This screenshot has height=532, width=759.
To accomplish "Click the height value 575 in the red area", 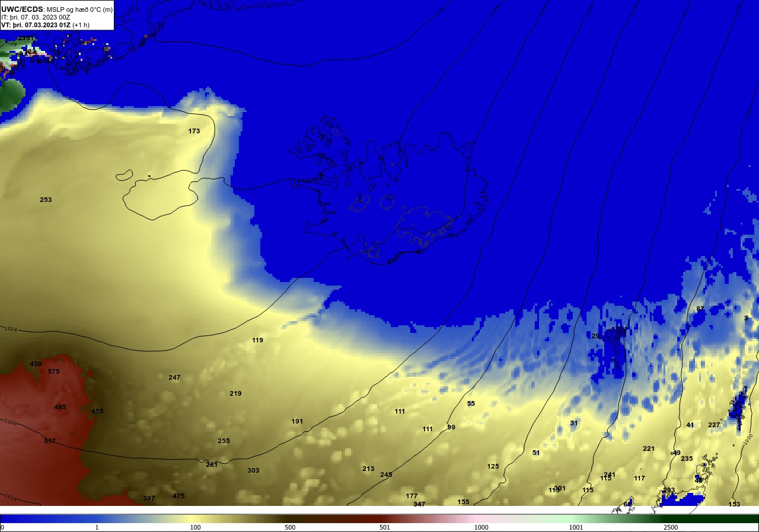I will coord(53,371).
